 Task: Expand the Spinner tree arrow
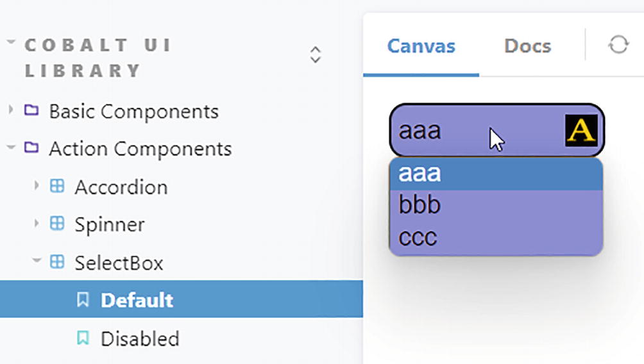pyautogui.click(x=37, y=224)
